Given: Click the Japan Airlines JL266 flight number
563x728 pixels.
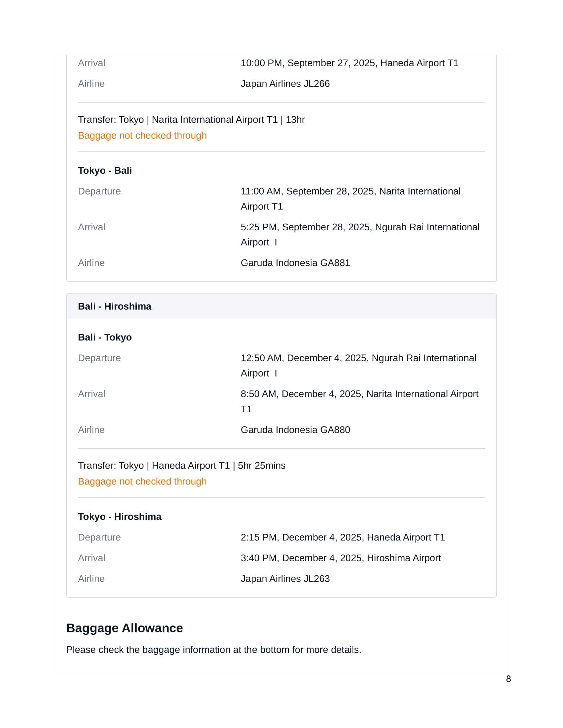Looking at the screenshot, I should (x=285, y=84).
